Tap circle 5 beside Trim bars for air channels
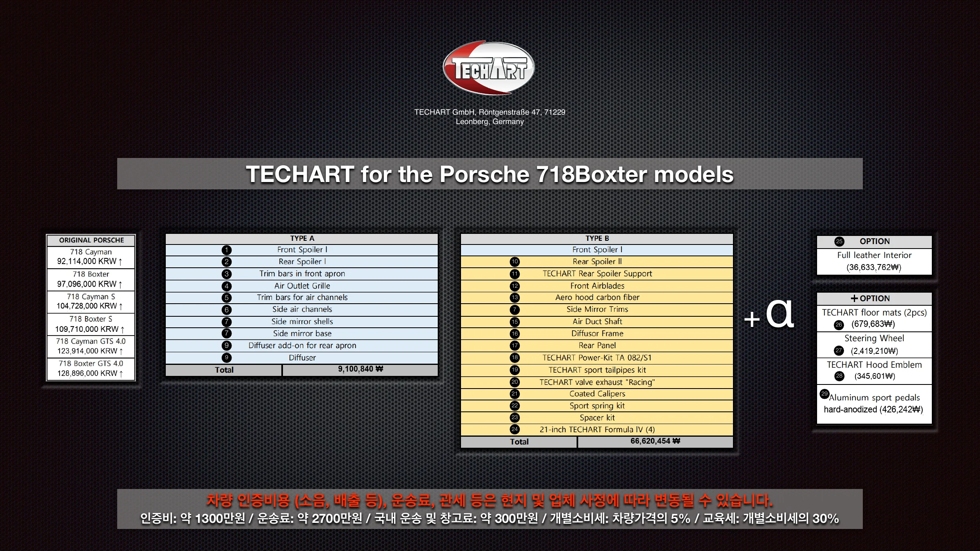This screenshot has width=980, height=551. [x=227, y=298]
